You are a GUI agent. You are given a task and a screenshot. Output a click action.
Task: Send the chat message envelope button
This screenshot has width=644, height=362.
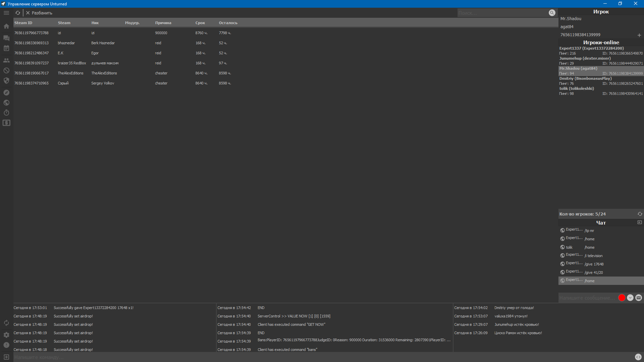point(639,298)
